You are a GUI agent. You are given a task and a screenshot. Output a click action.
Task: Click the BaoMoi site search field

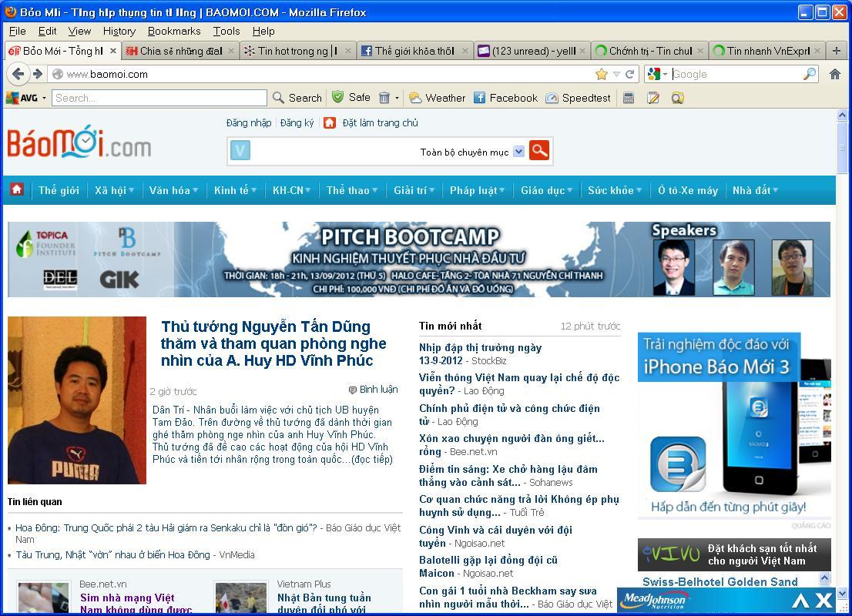(334, 151)
